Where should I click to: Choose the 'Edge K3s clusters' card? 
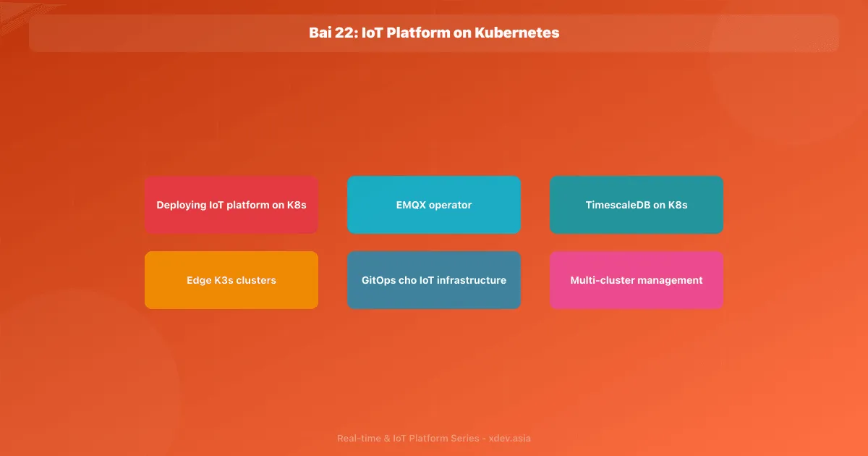click(231, 280)
